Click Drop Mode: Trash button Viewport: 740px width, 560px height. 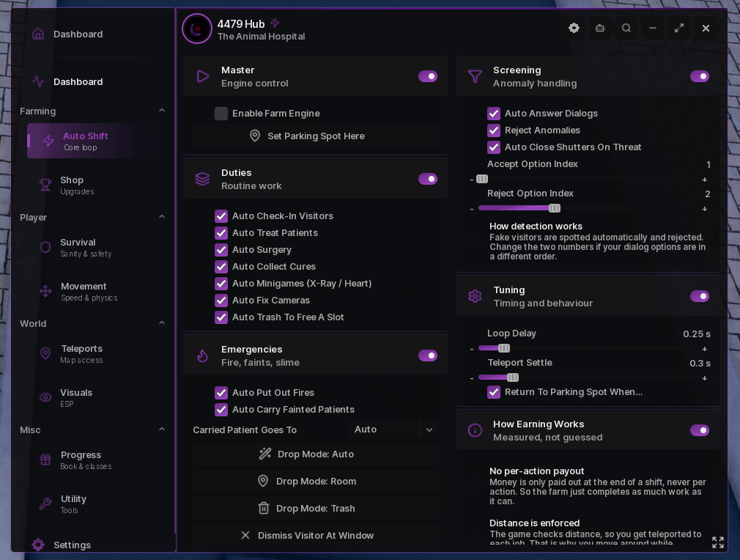[x=315, y=509]
